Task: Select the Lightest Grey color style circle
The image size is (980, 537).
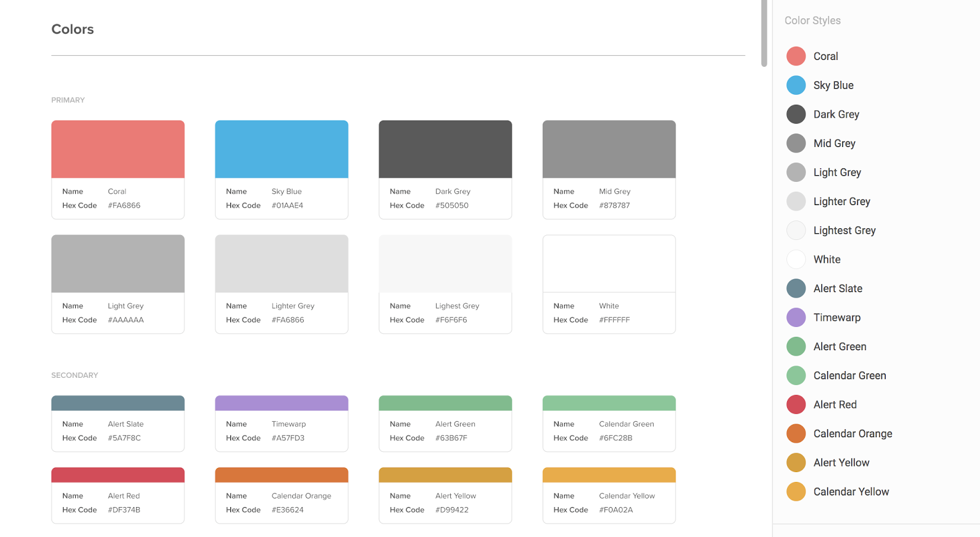Action: (796, 230)
